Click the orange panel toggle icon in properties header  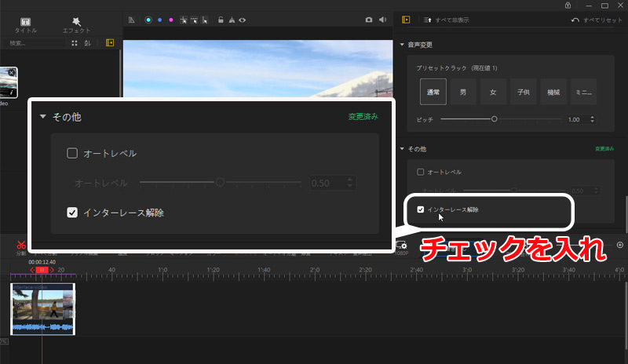click(406, 20)
